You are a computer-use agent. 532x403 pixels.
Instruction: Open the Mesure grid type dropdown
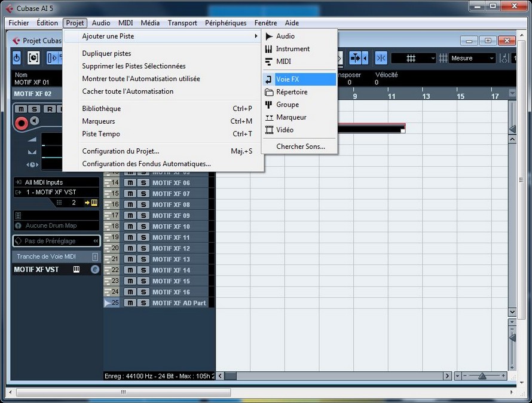pyautogui.click(x=472, y=58)
